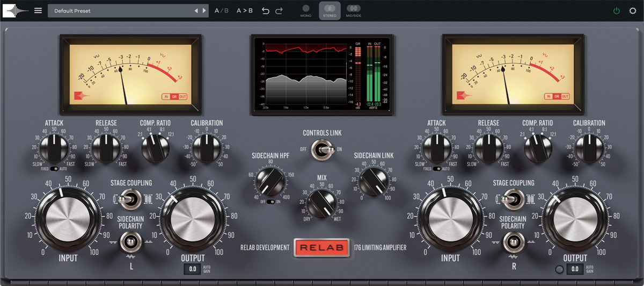Click the GR meter bar in display
The height and width of the screenshot is (286, 644).
point(358,74)
